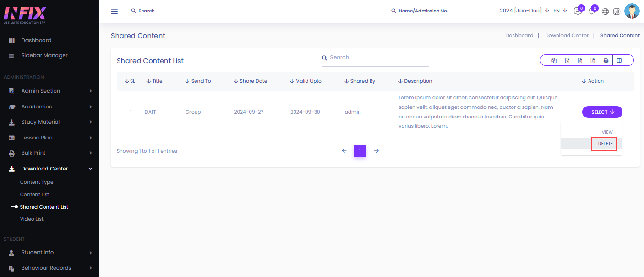The image size is (644, 277).
Task: Print the shared content list
Action: pyautogui.click(x=606, y=60)
